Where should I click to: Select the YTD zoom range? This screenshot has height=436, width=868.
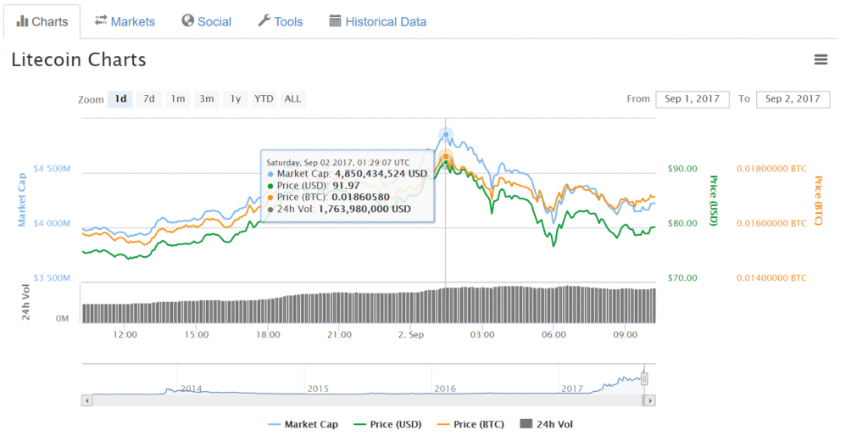coord(264,99)
